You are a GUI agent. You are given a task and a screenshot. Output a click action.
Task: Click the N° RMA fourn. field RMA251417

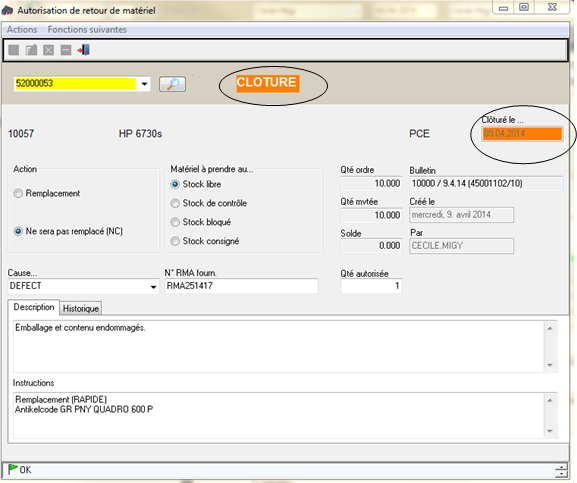[241, 286]
